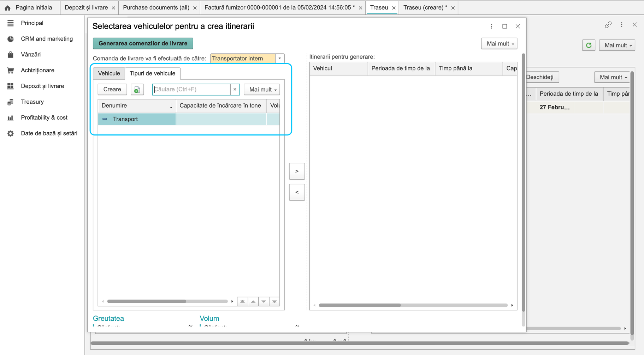This screenshot has height=355, width=644.
Task: Click the link icon in Traseu window
Action: 608,25
